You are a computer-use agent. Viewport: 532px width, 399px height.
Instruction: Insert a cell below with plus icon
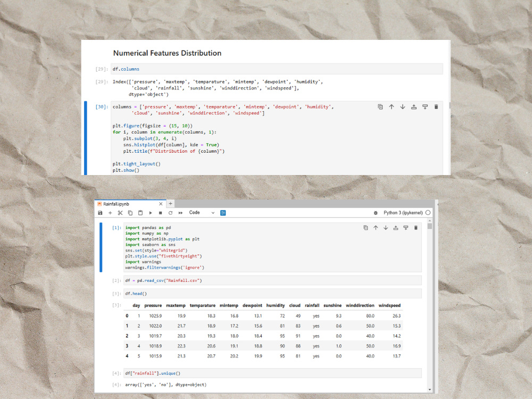point(110,213)
